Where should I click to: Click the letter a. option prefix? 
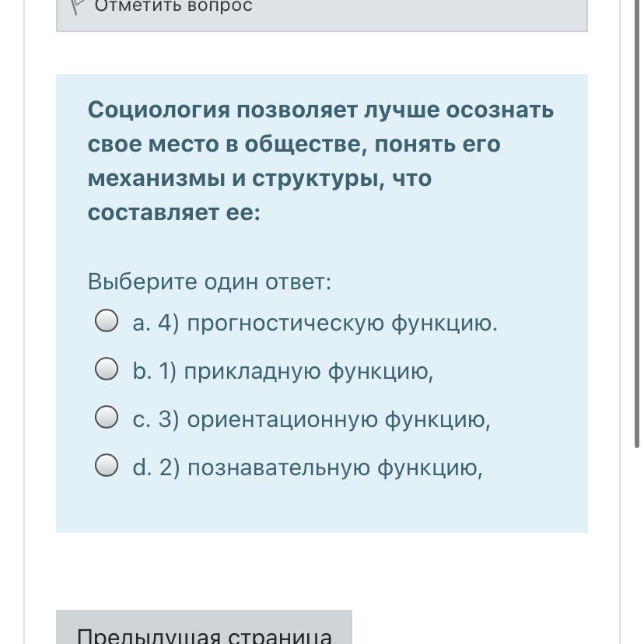point(142,324)
